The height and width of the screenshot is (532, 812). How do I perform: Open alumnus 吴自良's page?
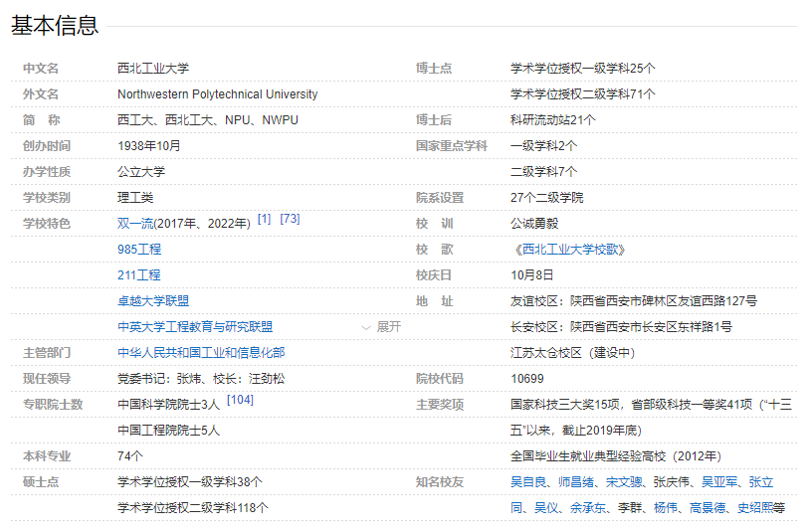pyautogui.click(x=528, y=481)
